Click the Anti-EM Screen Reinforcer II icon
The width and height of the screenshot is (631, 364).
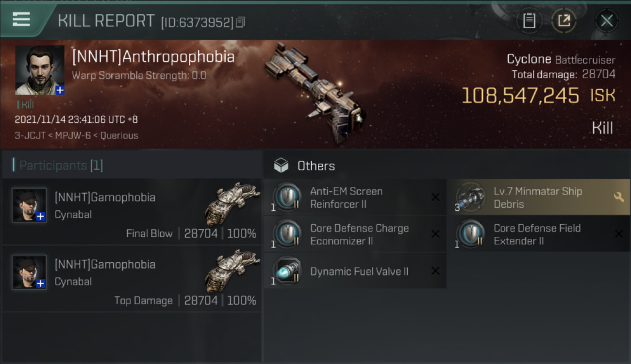click(287, 197)
